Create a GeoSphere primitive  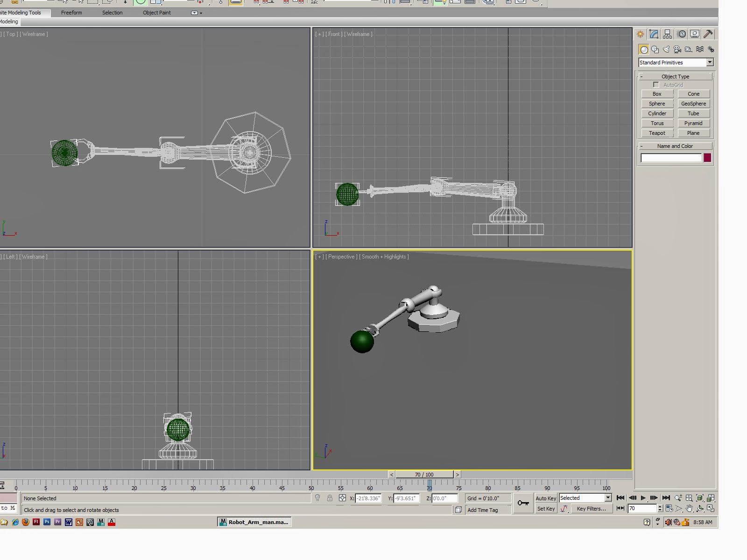693,104
